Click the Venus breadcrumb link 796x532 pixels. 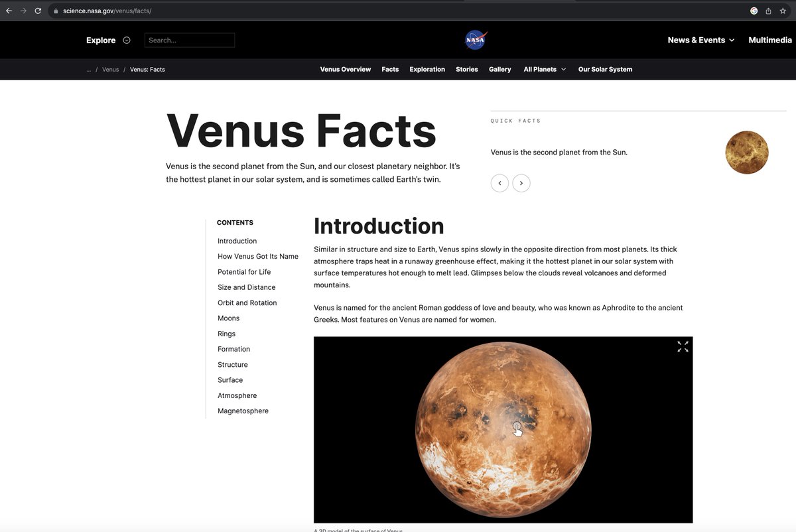110,70
